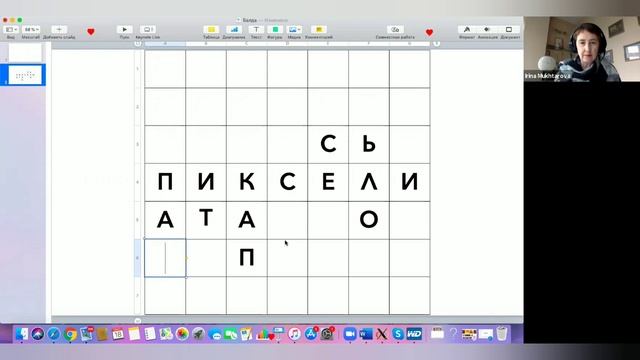Click the table cell containing letter О
The image size is (640, 360).
click(x=369, y=220)
